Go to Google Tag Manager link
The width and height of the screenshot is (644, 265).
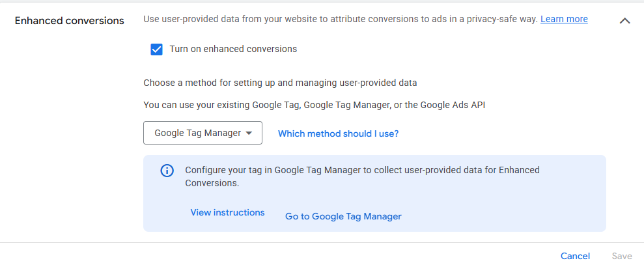[x=343, y=216]
